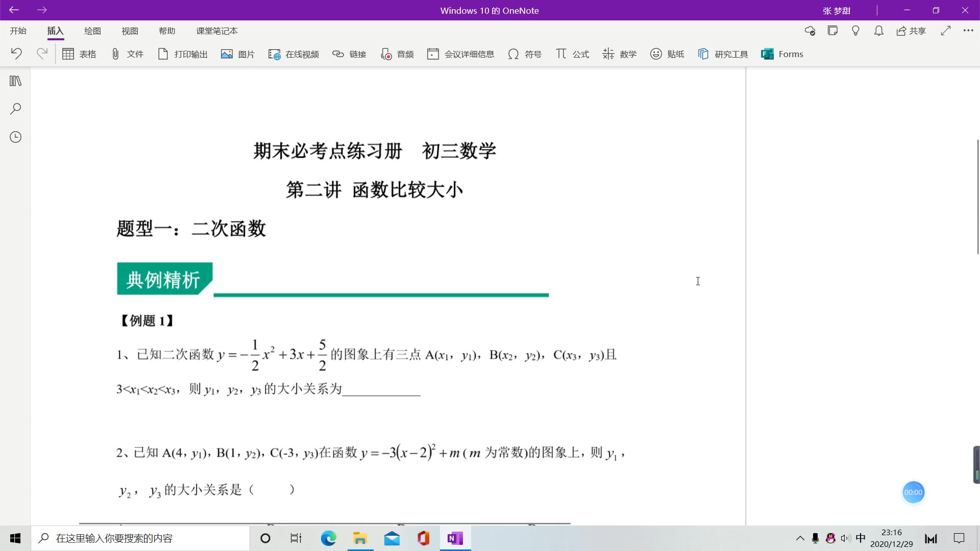Record audio (音频)

click(397, 54)
